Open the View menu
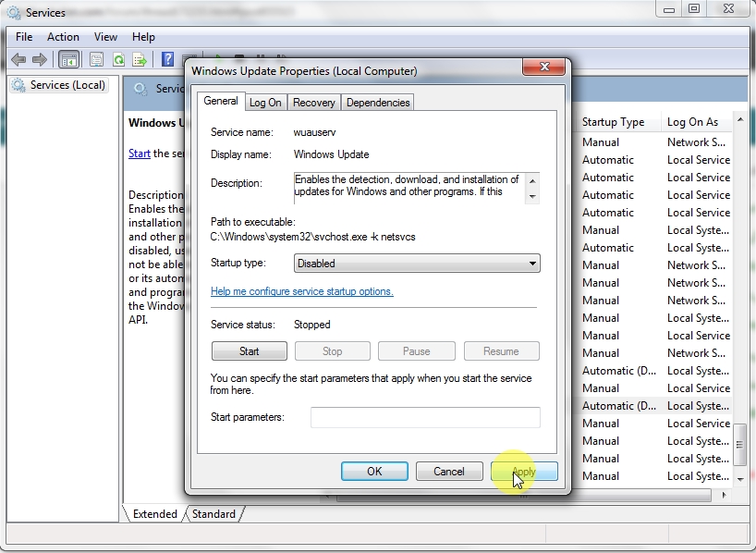The image size is (756, 553). click(105, 37)
